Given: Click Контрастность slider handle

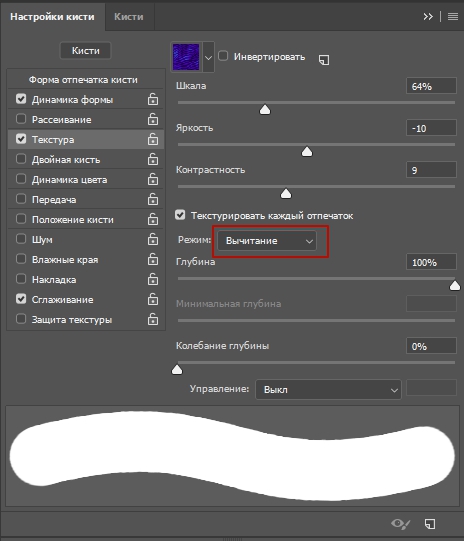Looking at the screenshot, I should (x=286, y=194).
